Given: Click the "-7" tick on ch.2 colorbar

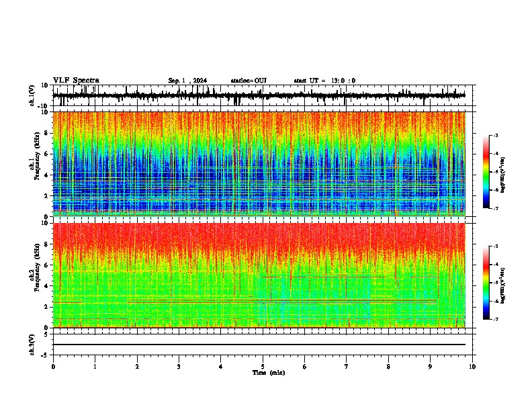Looking at the screenshot, I should (495, 319).
